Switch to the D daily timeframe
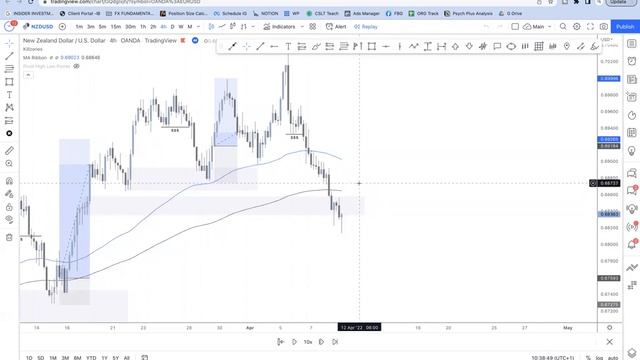 point(172,27)
